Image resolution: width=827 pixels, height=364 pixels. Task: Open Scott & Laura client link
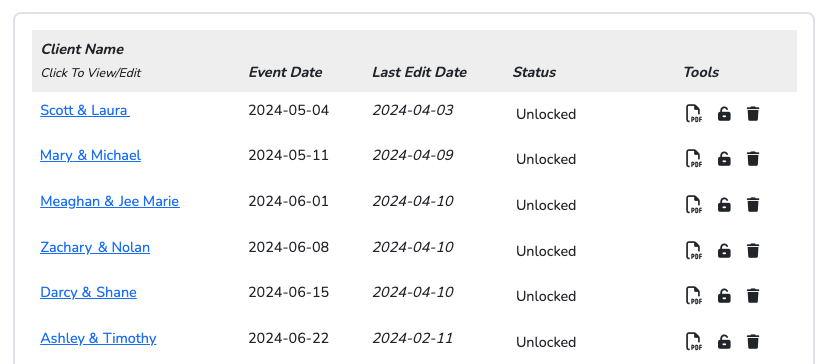(x=85, y=110)
